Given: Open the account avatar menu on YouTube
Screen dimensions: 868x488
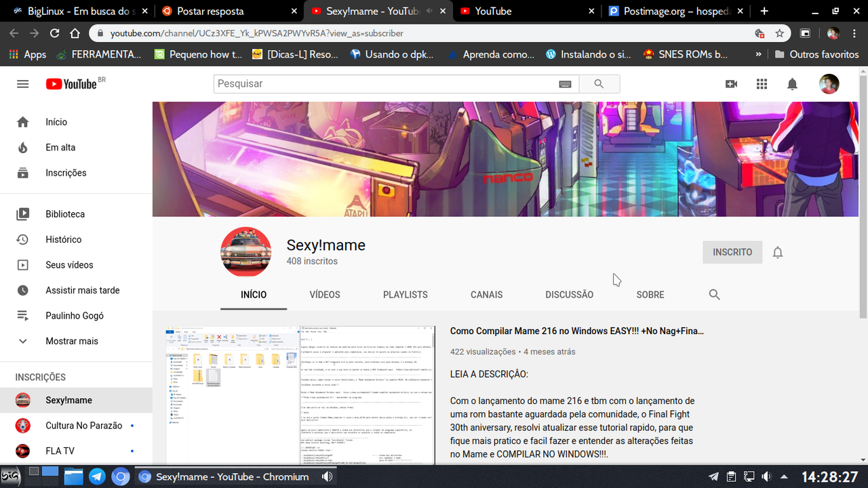Looking at the screenshot, I should (x=829, y=84).
